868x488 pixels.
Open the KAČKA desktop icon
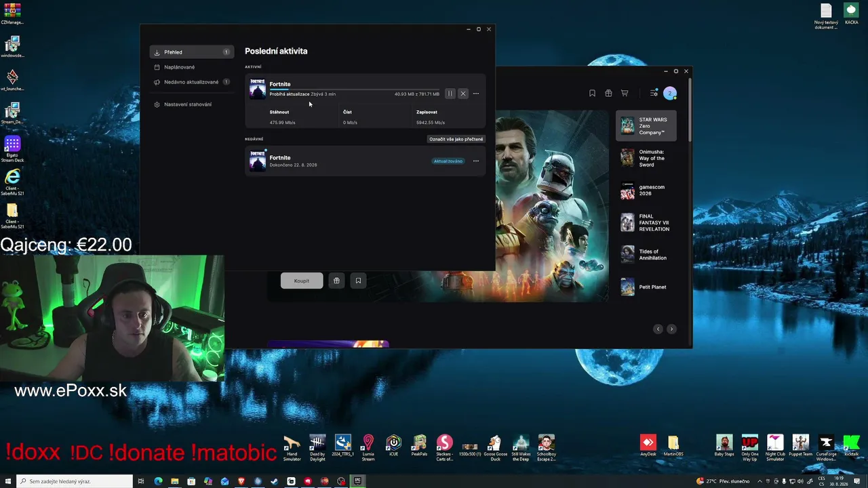point(851,14)
